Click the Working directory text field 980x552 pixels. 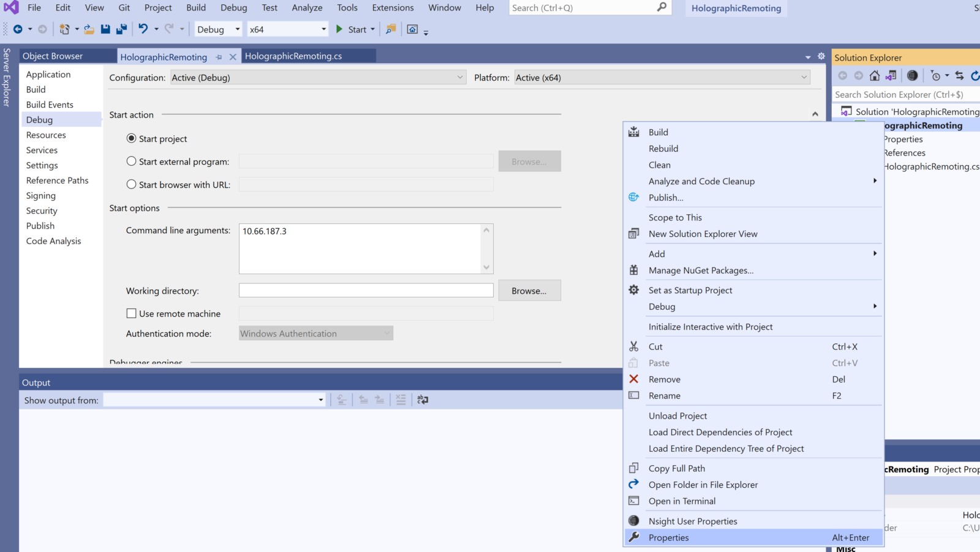pyautogui.click(x=366, y=291)
